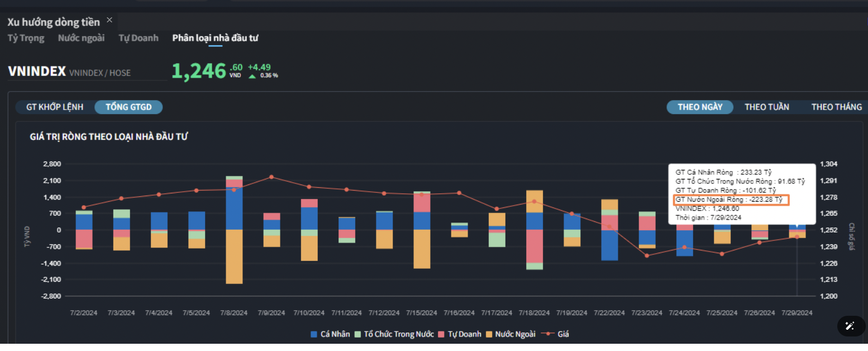Click the magic wand icon button
This screenshot has height=351, width=868.
pos(850,326)
